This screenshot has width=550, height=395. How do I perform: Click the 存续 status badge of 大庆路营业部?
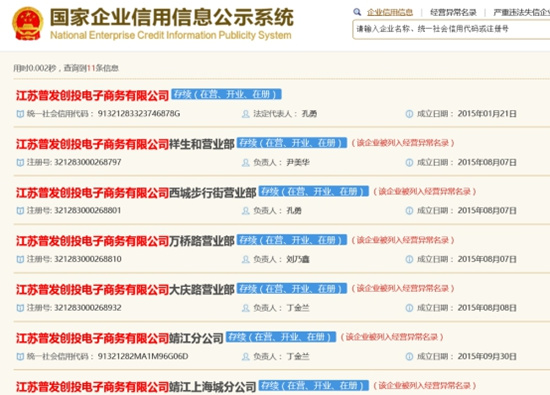point(292,288)
